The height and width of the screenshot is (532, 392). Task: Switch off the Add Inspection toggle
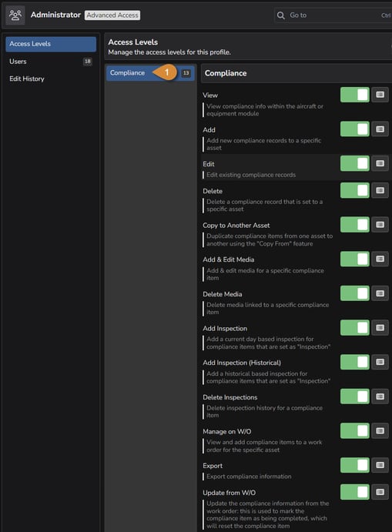[x=355, y=328]
